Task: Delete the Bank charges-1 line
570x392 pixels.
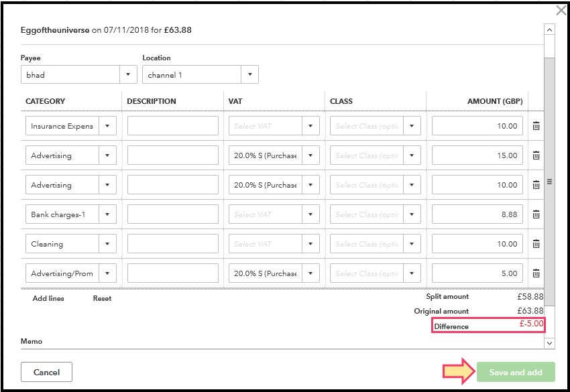Action: coord(536,214)
